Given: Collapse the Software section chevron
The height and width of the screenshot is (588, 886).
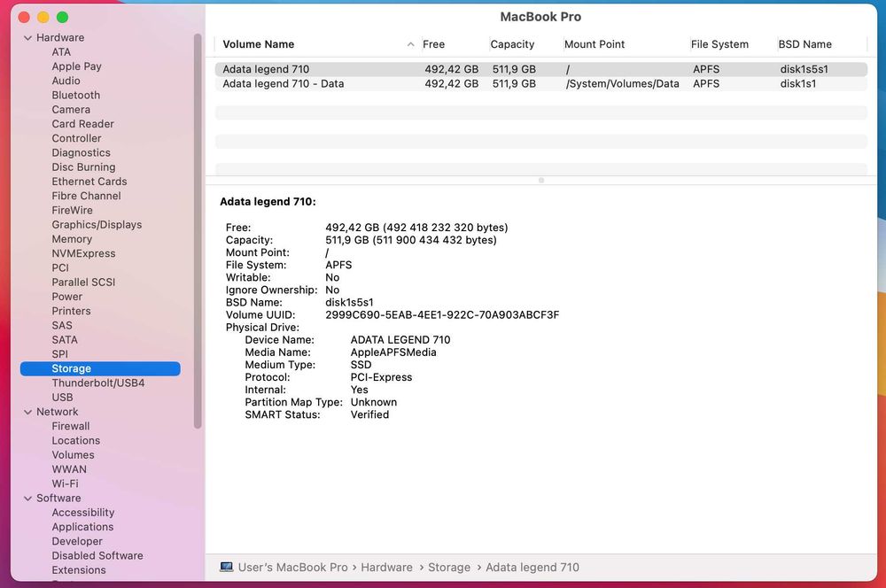Looking at the screenshot, I should pos(27,499).
